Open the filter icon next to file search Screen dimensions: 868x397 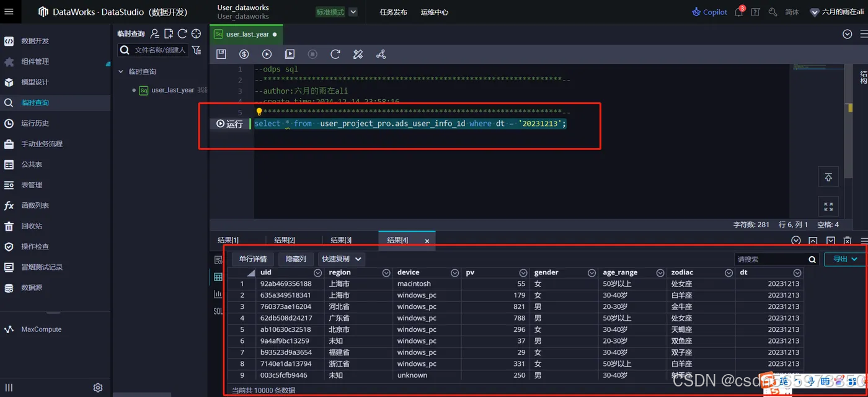[197, 50]
